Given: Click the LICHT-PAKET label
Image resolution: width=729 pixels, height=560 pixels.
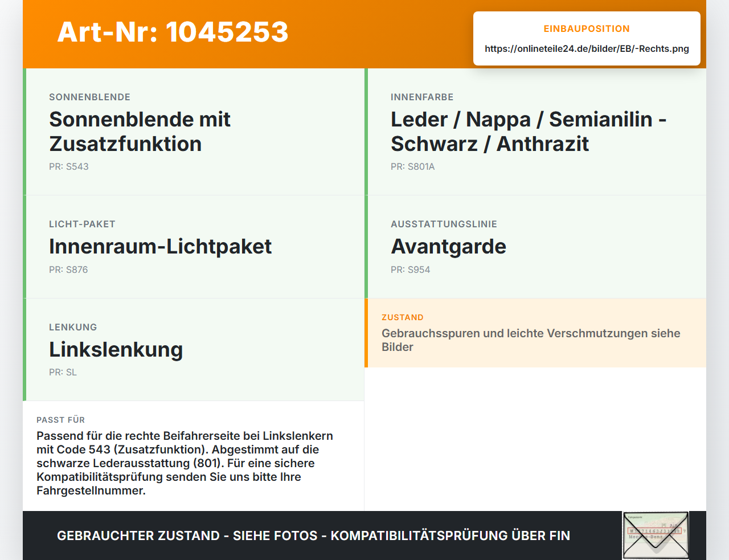Looking at the screenshot, I should 82,224.
